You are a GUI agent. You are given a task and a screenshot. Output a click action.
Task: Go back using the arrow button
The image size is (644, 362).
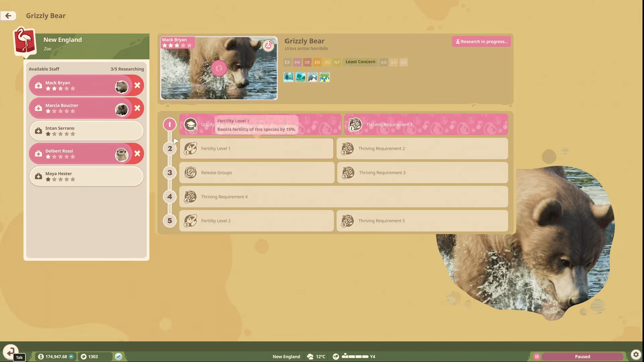tap(8, 15)
